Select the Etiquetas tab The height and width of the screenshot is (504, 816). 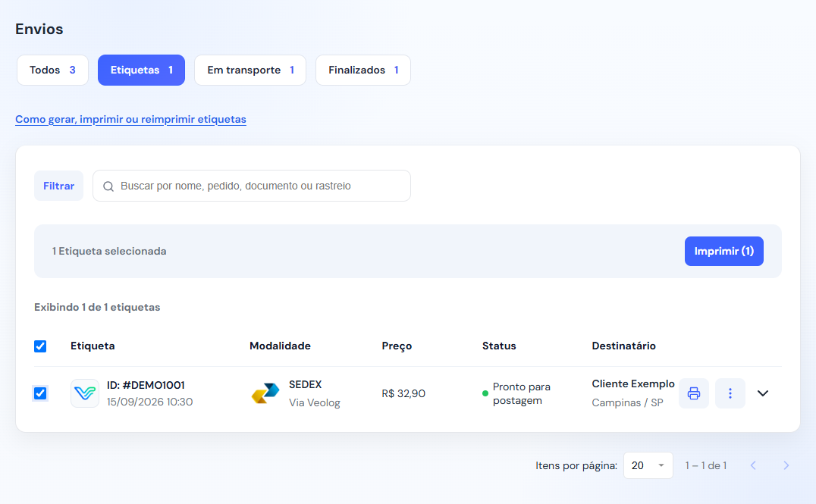pyautogui.click(x=142, y=70)
